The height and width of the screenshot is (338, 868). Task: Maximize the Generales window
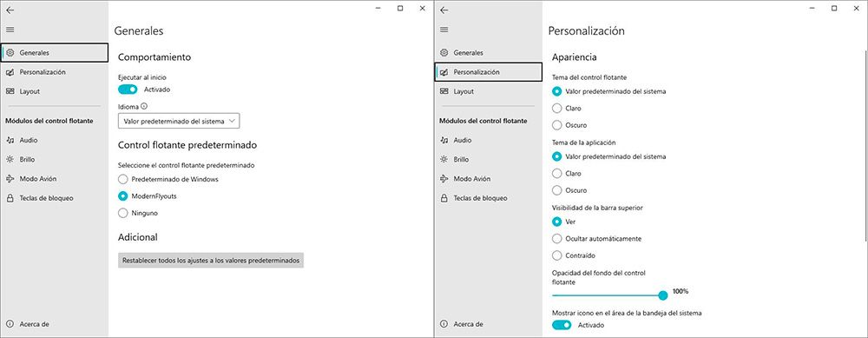(x=400, y=9)
